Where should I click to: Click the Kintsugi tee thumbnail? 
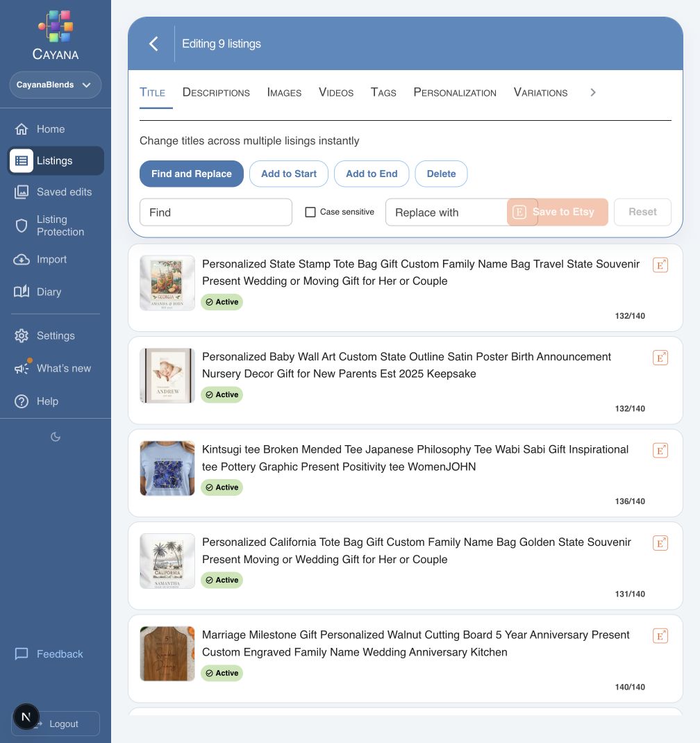[167, 468]
